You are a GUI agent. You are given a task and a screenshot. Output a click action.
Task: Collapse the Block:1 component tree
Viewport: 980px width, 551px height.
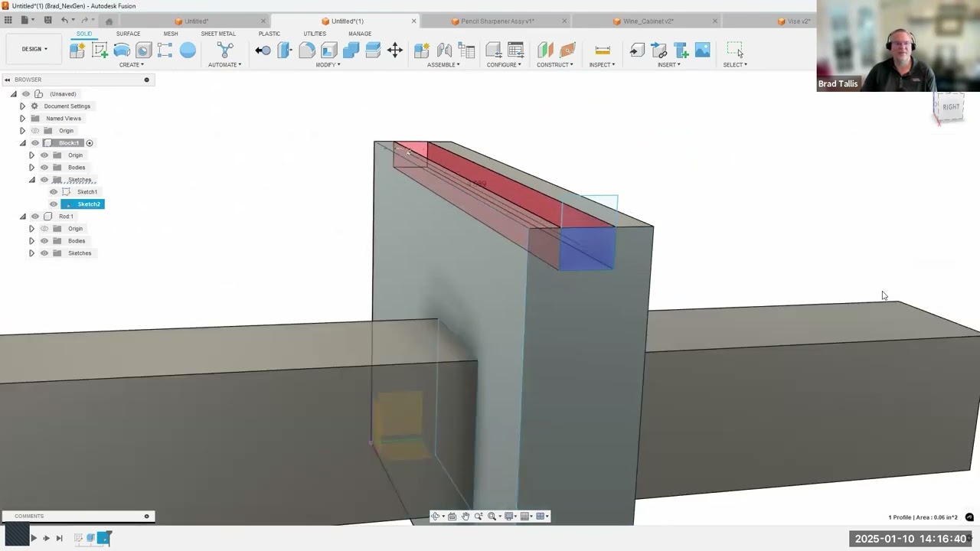coord(22,143)
